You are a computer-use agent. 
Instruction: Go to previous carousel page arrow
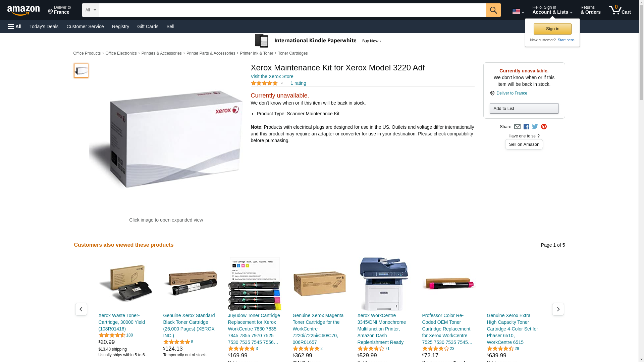point(81,309)
